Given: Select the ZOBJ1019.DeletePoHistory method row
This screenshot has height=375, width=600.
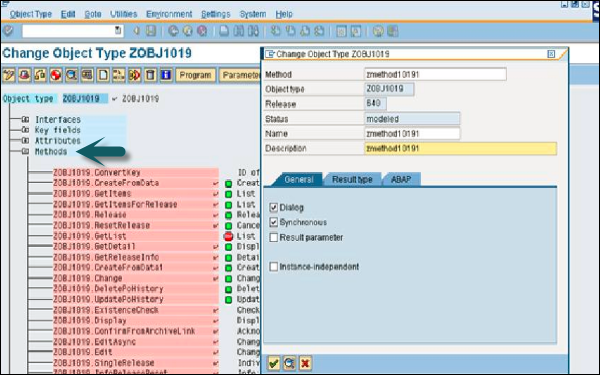Looking at the screenshot, I should [x=136, y=289].
